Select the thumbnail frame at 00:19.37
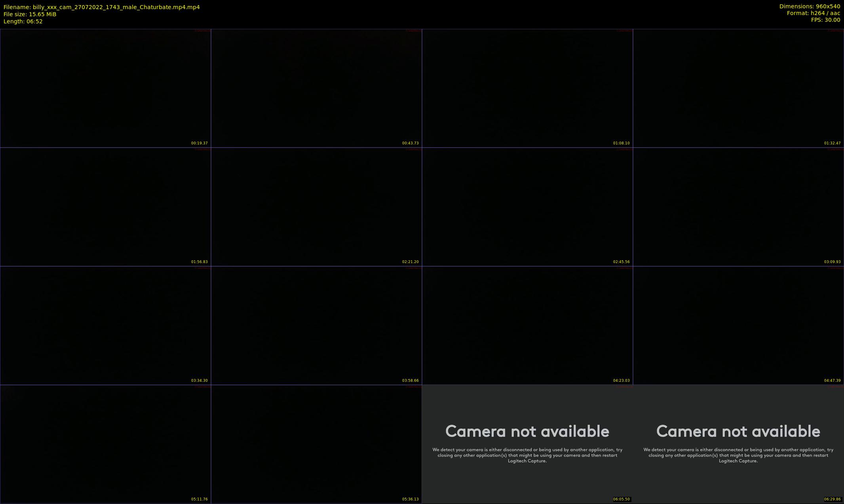 (105, 88)
